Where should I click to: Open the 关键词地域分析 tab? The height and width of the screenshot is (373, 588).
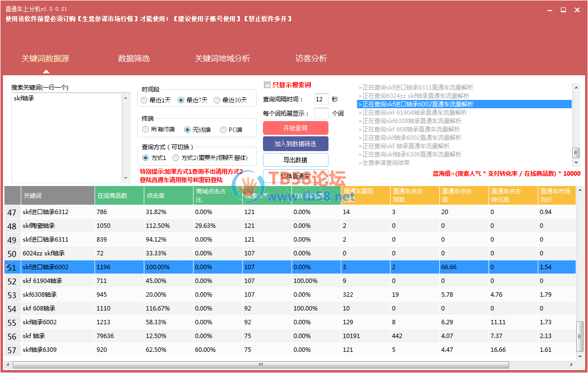coord(223,59)
